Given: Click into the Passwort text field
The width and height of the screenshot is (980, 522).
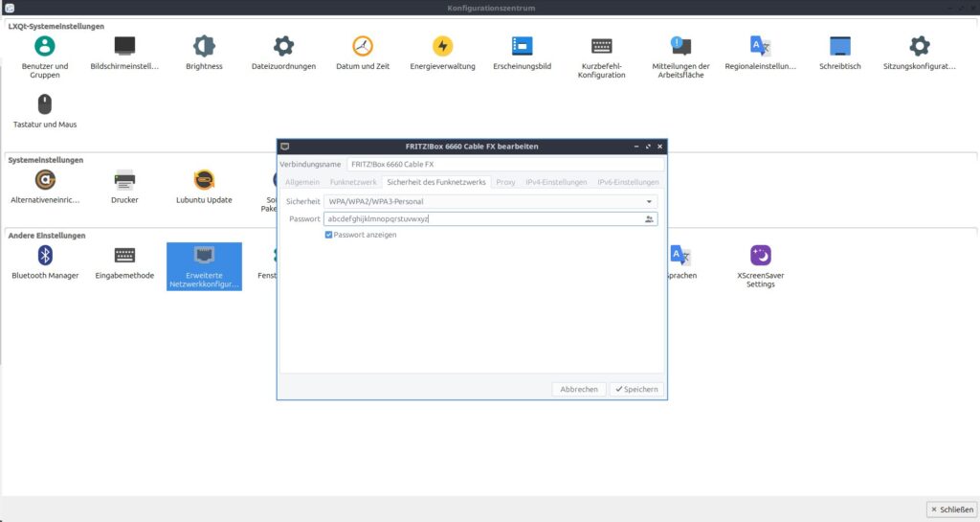Looking at the screenshot, I should point(479,219).
